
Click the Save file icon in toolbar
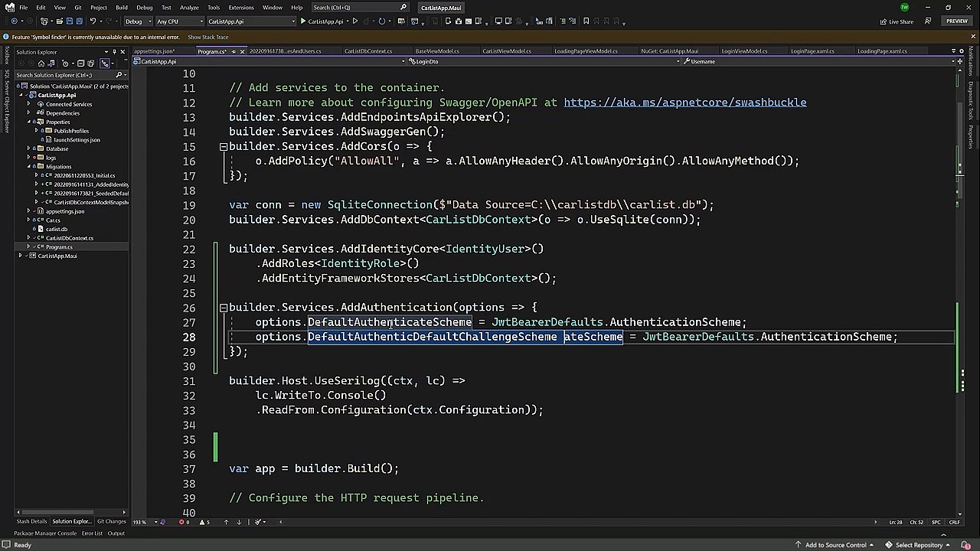pos(70,21)
